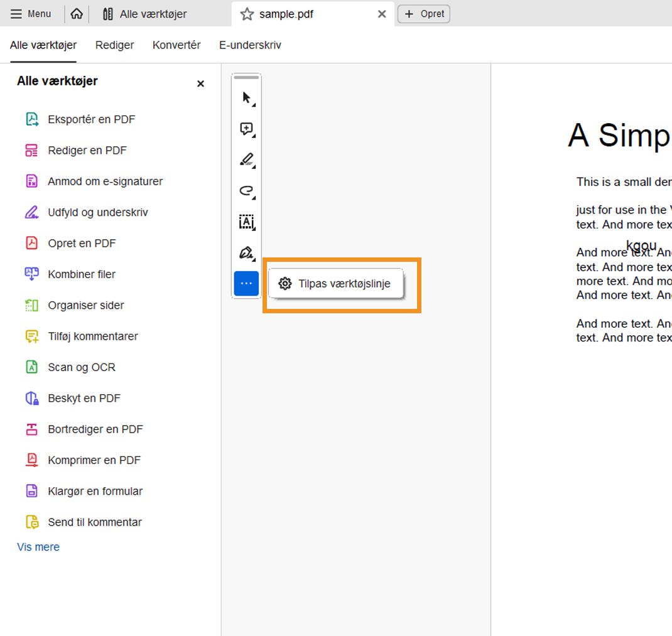672x636 pixels.
Task: Open the Eksportér en PDF label
Action: coord(91,119)
